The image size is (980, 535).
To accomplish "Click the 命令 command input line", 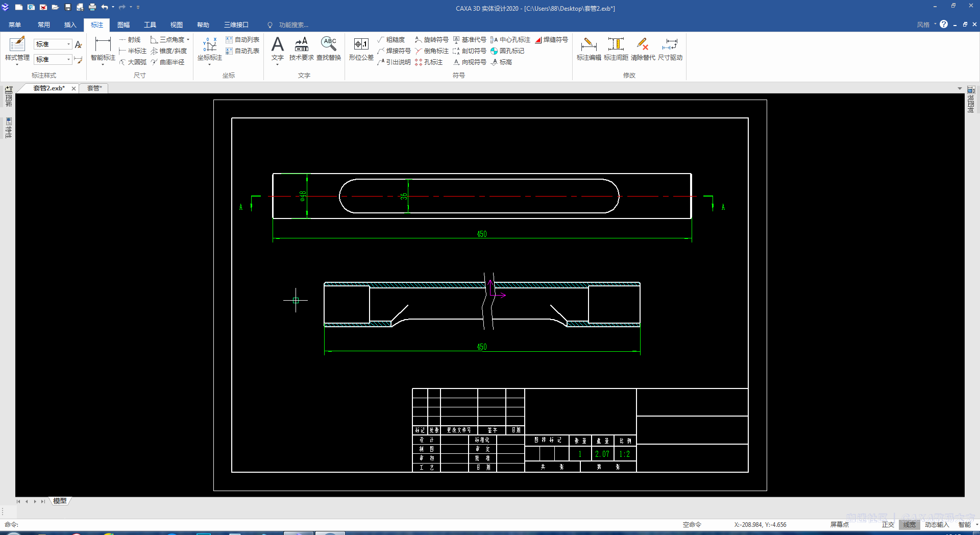I will click(337, 524).
